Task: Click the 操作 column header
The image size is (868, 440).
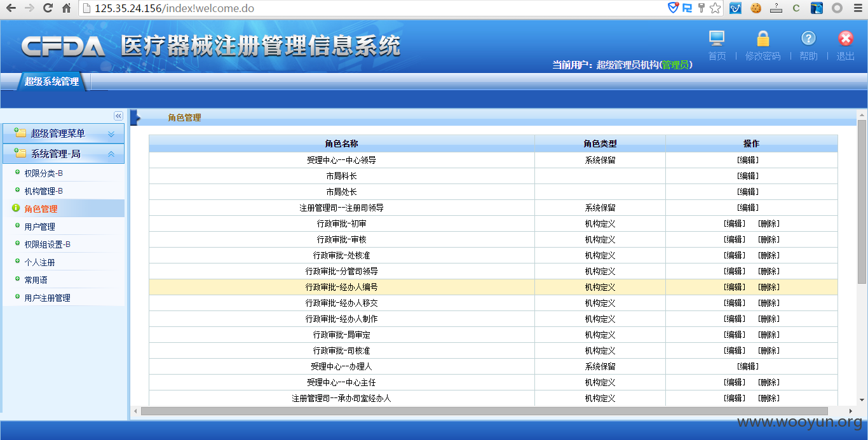Action: click(752, 143)
